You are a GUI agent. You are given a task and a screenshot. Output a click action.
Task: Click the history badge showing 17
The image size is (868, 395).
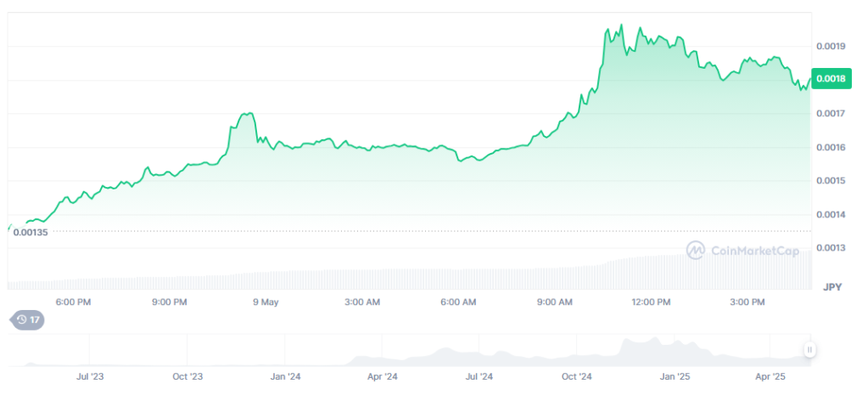[x=26, y=320]
